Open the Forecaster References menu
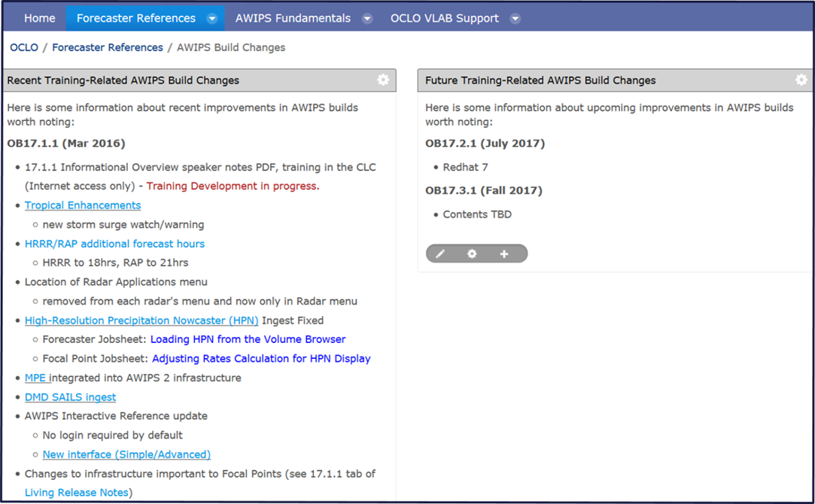Image resolution: width=815 pixels, height=504 pixels. pyautogui.click(x=136, y=18)
